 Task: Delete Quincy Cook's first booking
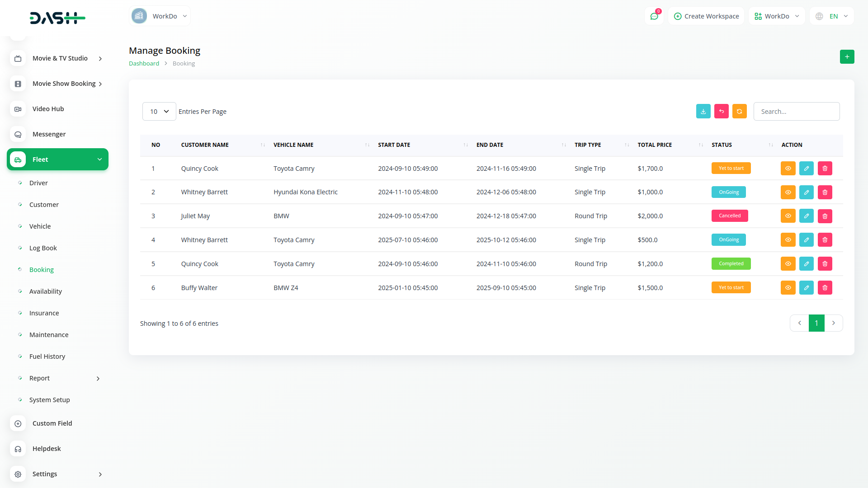825,169
